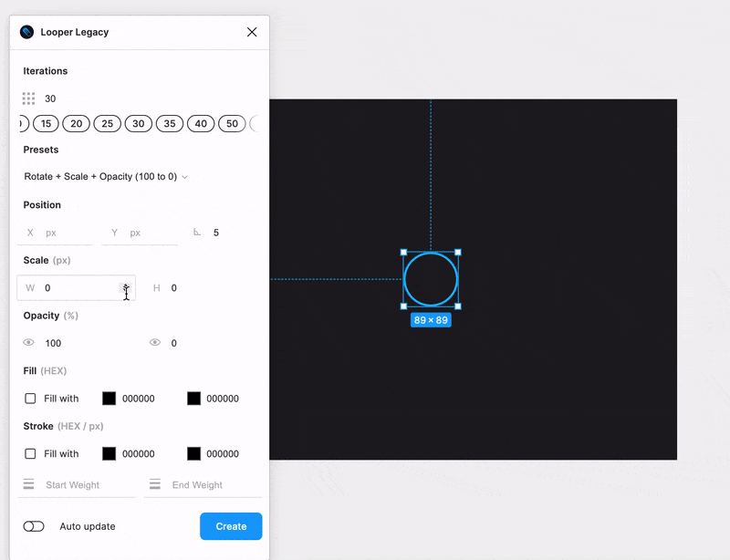Open the Stroke start color swatch
Screen dimensions: 730x560
click(x=109, y=454)
